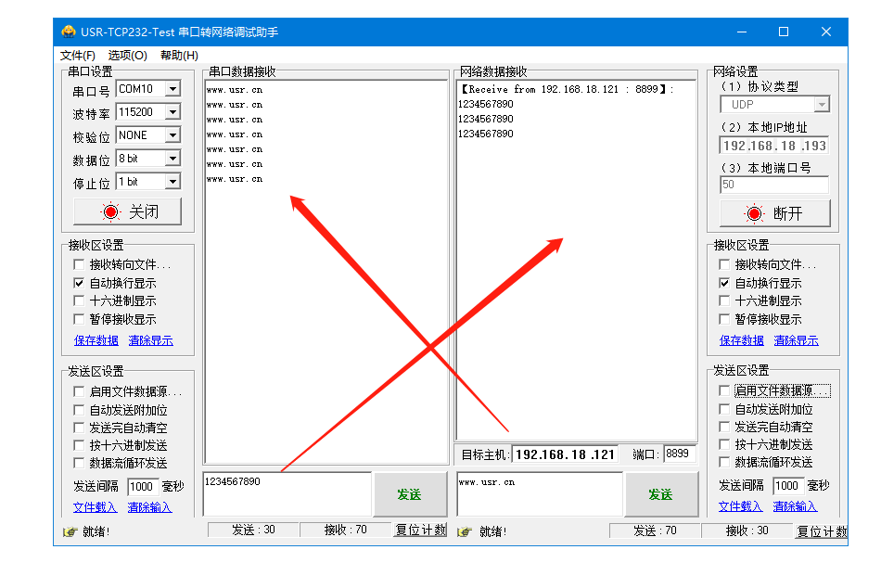Click serial status 接收 : 70
881x588 pixels.
[346, 530]
